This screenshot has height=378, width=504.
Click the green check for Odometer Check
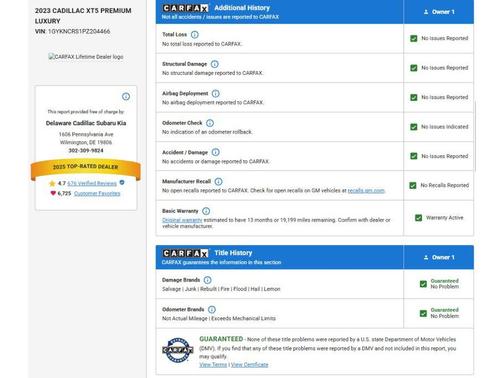pos(414,127)
